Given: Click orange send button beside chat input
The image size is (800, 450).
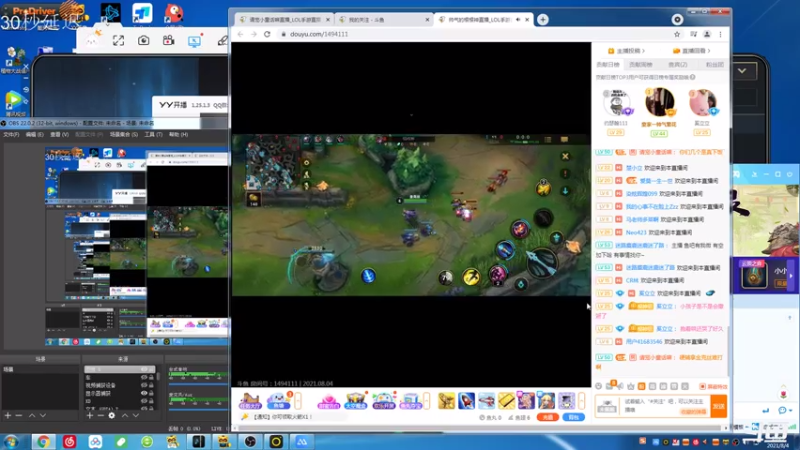Looking at the screenshot, I should click(x=718, y=406).
